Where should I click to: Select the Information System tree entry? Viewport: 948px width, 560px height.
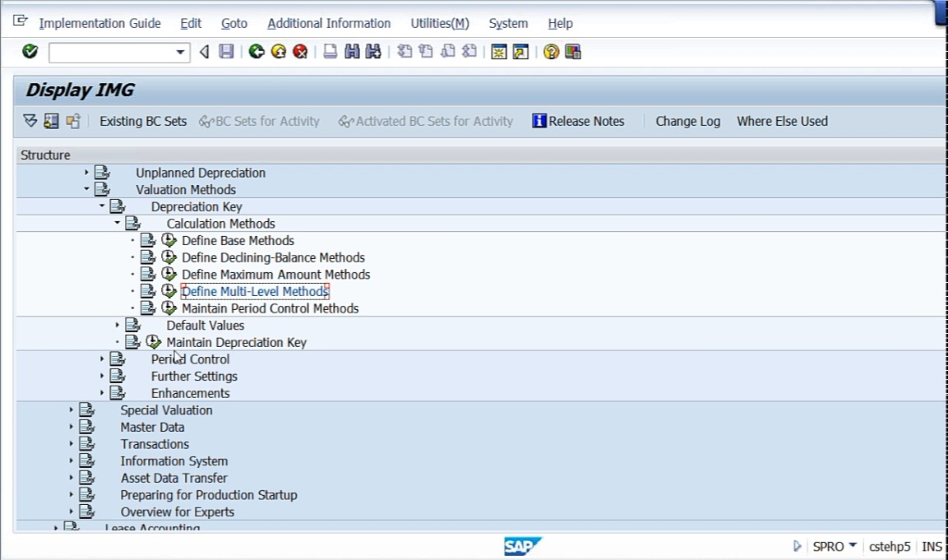point(173,460)
